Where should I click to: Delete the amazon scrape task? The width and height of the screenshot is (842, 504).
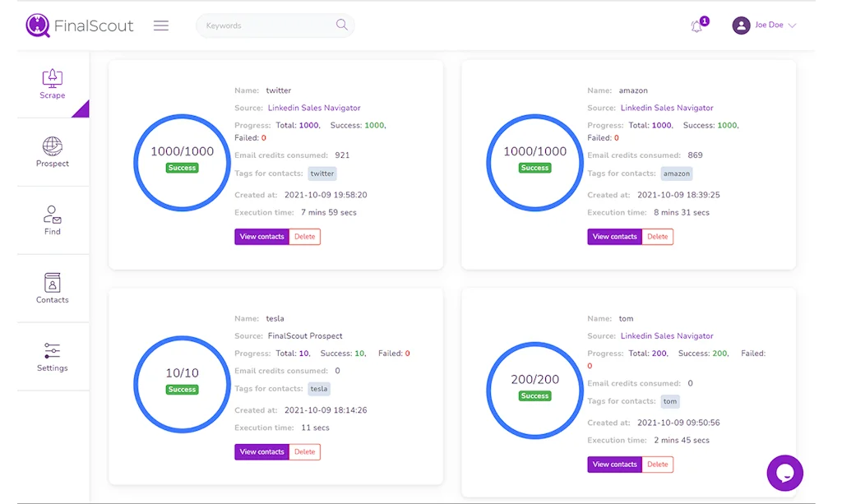(x=657, y=237)
